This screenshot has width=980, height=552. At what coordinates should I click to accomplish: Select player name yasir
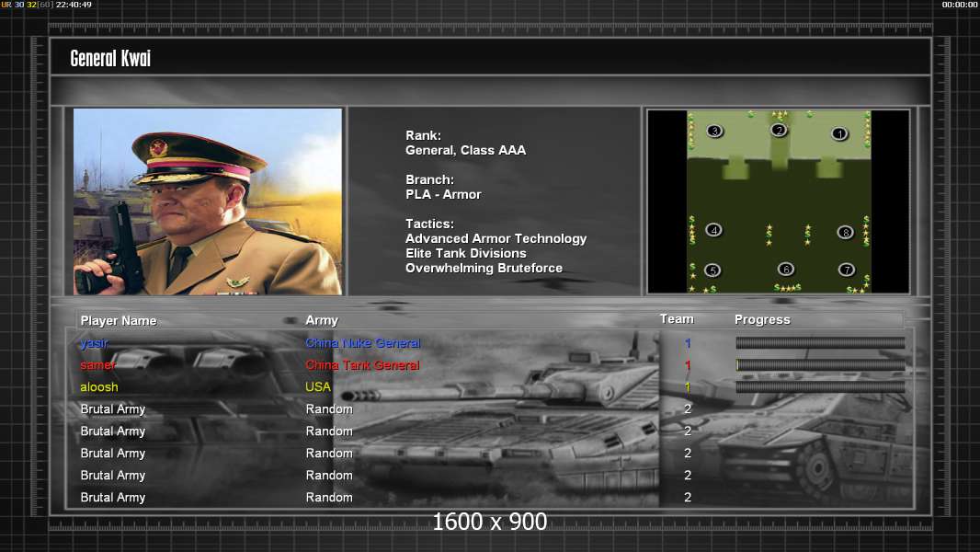[x=94, y=343]
